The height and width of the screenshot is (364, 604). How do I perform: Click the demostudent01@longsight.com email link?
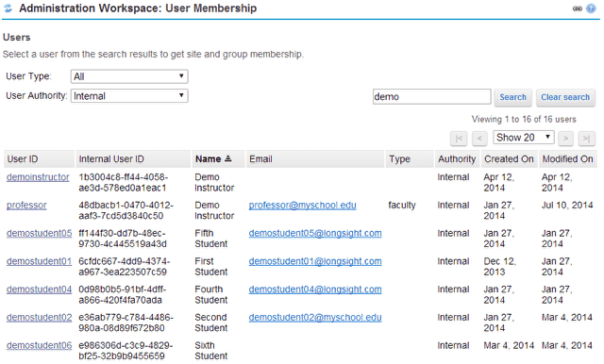tap(315, 261)
